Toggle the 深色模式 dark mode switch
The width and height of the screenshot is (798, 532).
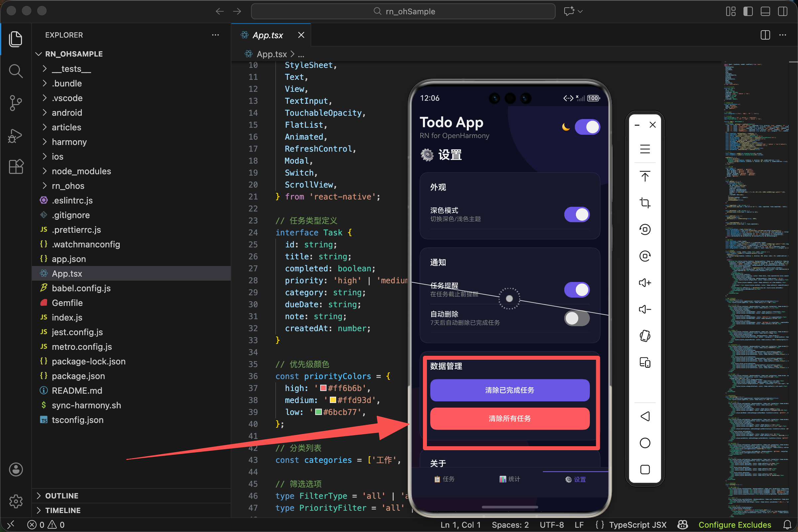pos(577,214)
